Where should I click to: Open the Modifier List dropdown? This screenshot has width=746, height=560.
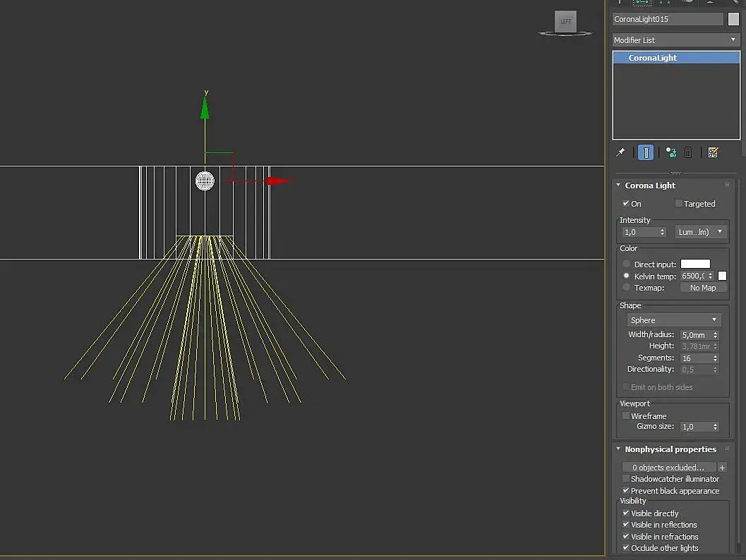675,40
